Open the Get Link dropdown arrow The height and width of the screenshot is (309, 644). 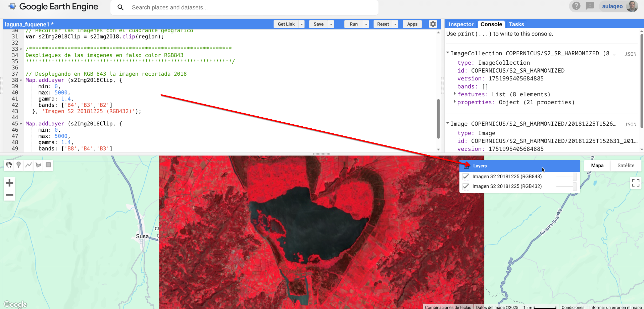coord(302,24)
